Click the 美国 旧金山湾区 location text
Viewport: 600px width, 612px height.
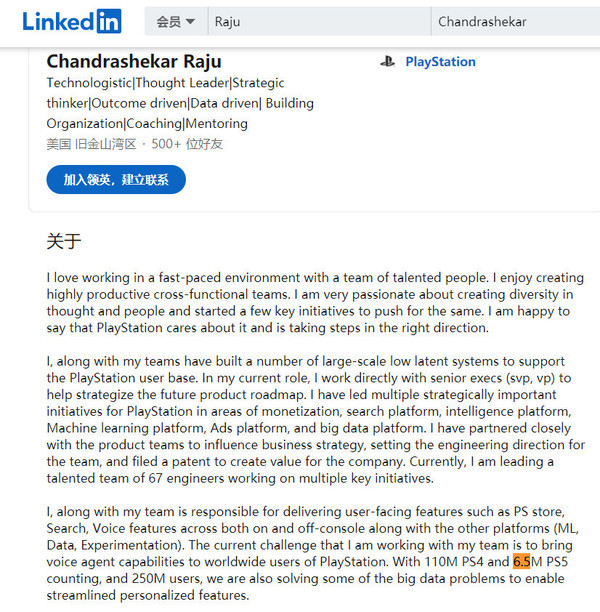91,144
